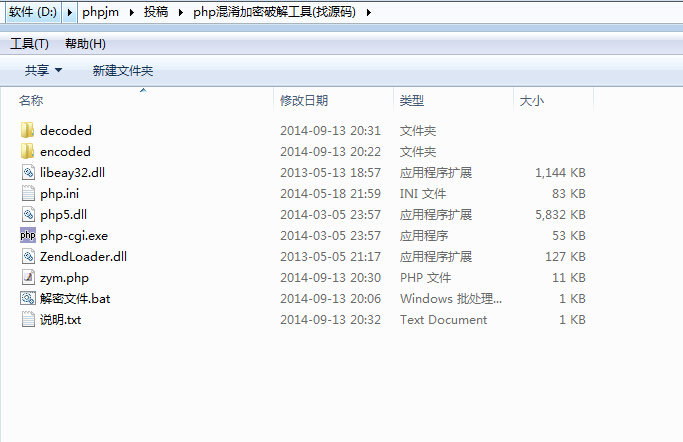Viewport: 683px width, 442px height.
Task: Select the encoded folder icon
Action: (27, 151)
